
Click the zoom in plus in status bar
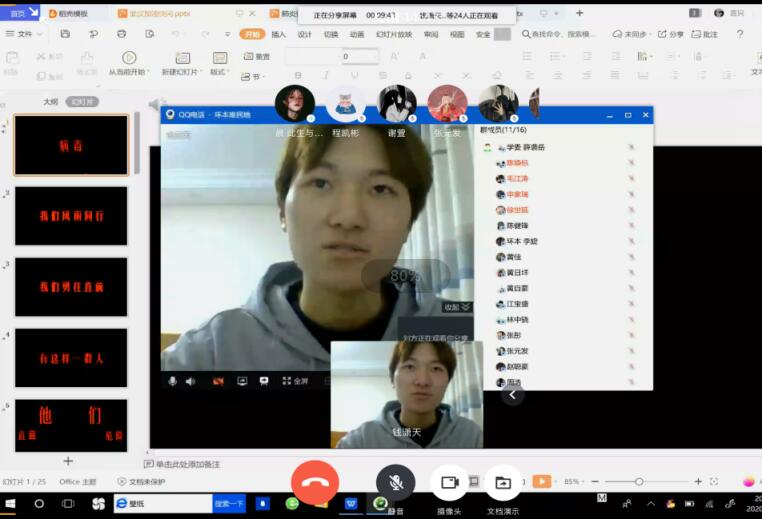coord(698,481)
